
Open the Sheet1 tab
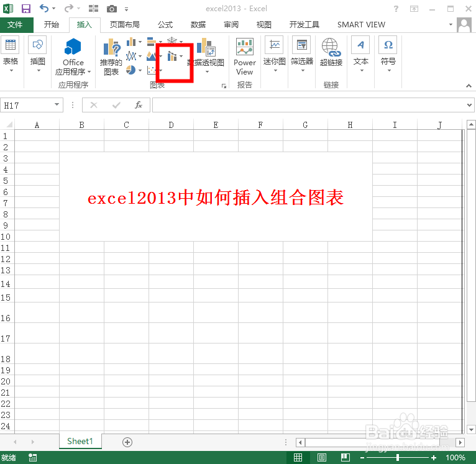pos(80,441)
